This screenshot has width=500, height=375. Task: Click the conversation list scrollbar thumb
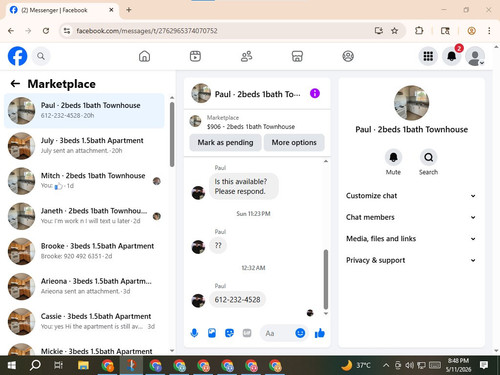[172, 134]
